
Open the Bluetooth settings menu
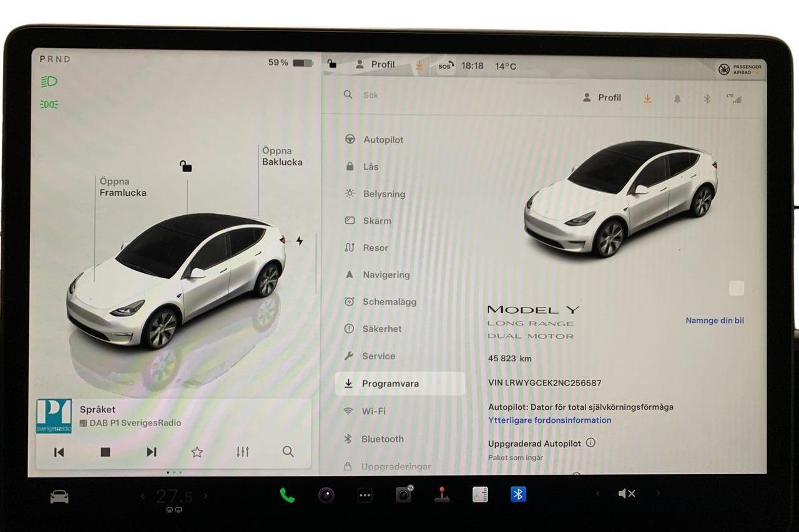[374, 439]
